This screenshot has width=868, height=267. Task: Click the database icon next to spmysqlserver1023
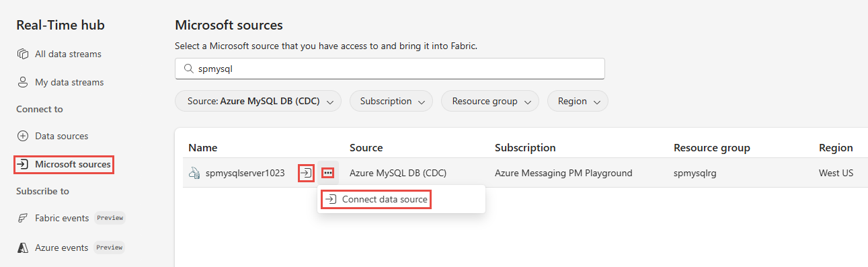pyautogui.click(x=194, y=173)
